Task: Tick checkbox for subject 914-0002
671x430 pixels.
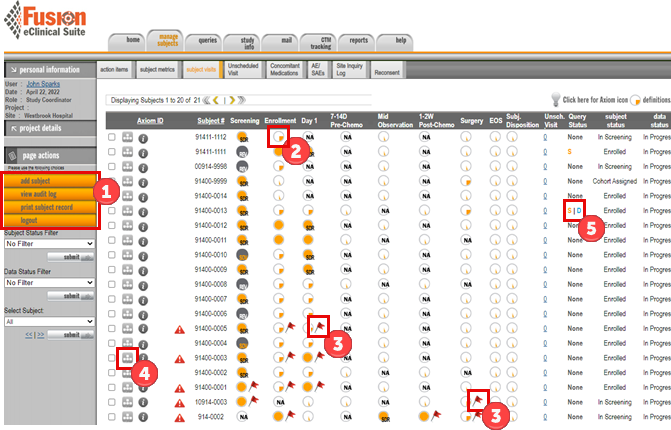Action: tap(112, 416)
